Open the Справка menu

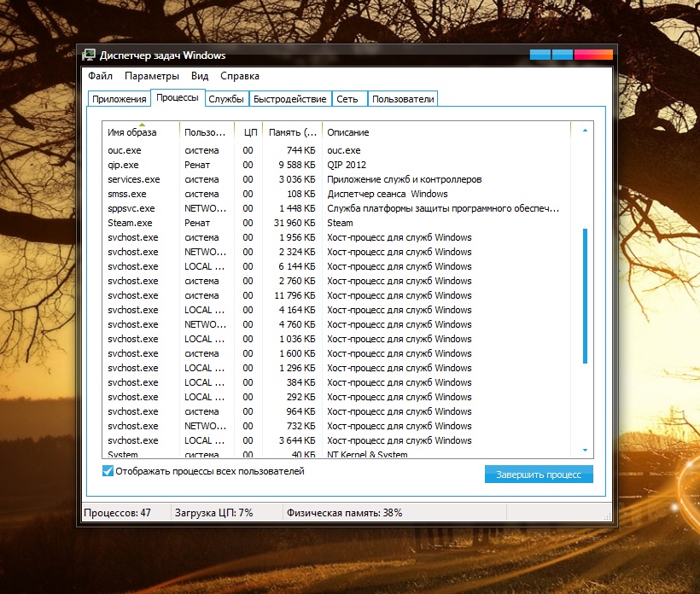(x=240, y=76)
